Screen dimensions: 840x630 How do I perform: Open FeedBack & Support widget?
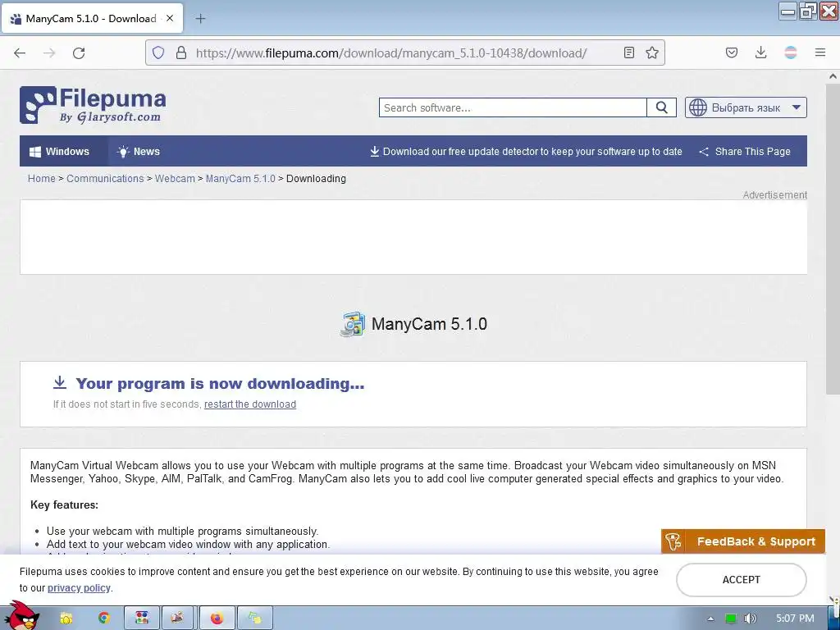[743, 541]
